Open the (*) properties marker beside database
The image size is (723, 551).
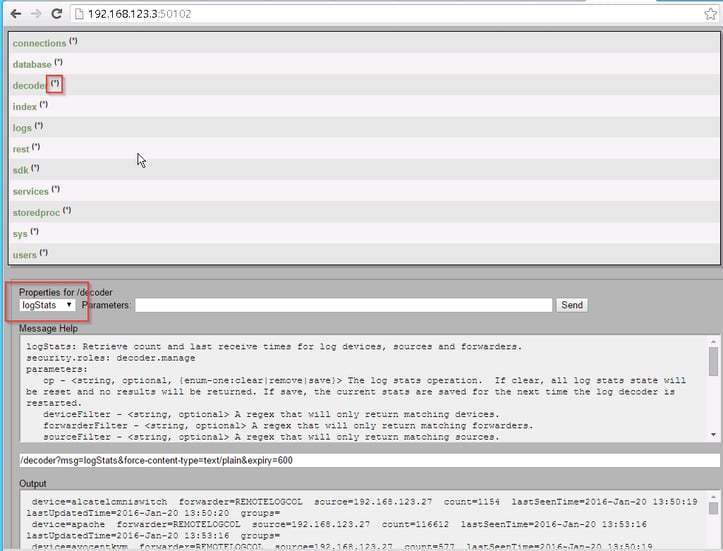pyautogui.click(x=58, y=62)
